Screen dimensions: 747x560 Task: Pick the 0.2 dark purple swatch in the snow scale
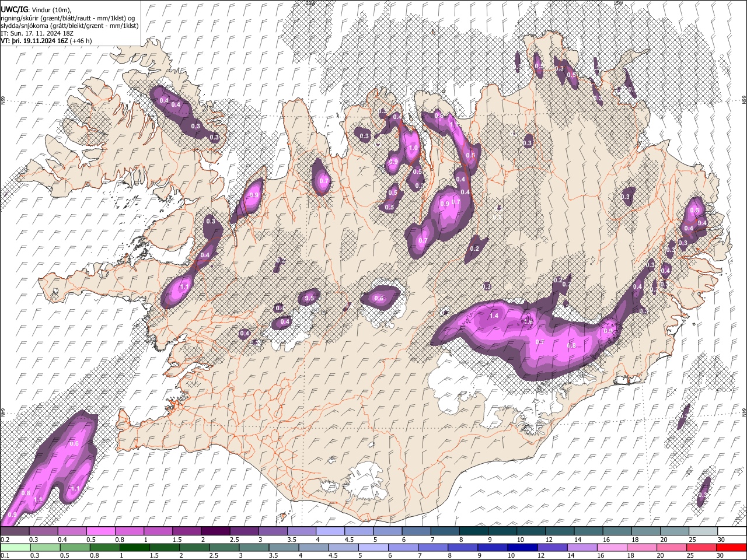(15, 531)
